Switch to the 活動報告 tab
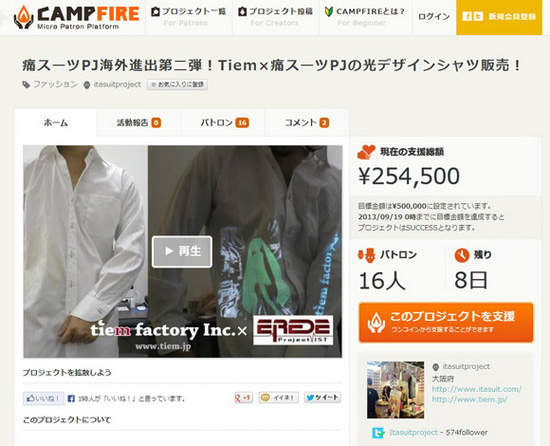550x446 pixels. point(139,123)
